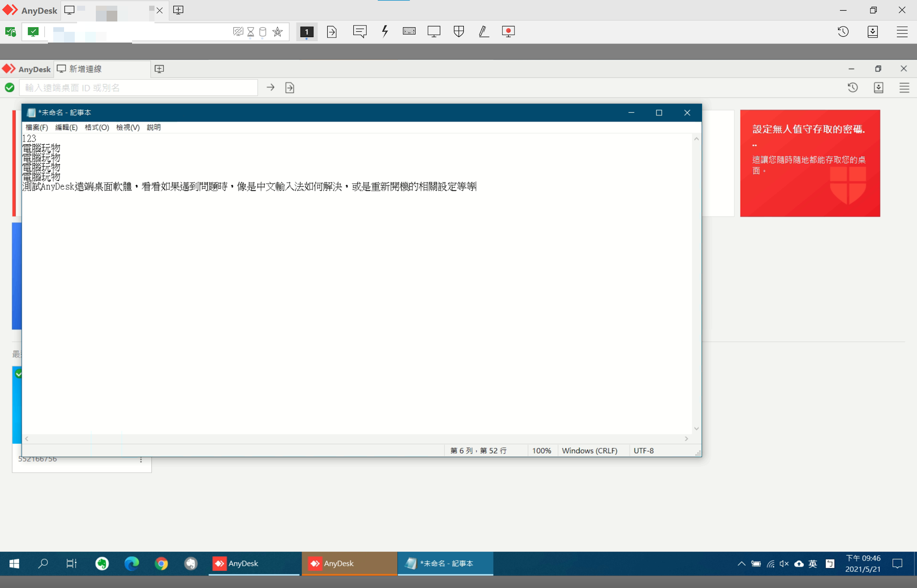Open the 格式(O) menu in Notepad
The height and width of the screenshot is (588, 917).
(97, 127)
